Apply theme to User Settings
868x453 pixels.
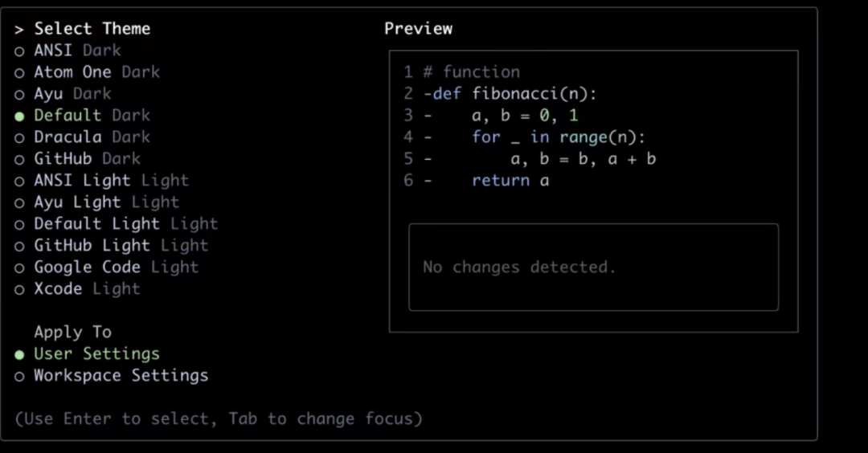(x=96, y=354)
